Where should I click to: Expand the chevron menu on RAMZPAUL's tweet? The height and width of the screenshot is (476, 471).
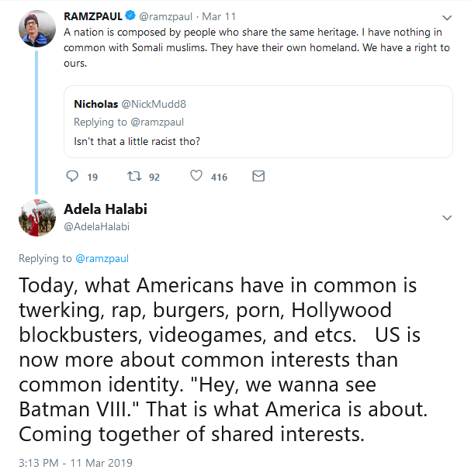coord(447,18)
